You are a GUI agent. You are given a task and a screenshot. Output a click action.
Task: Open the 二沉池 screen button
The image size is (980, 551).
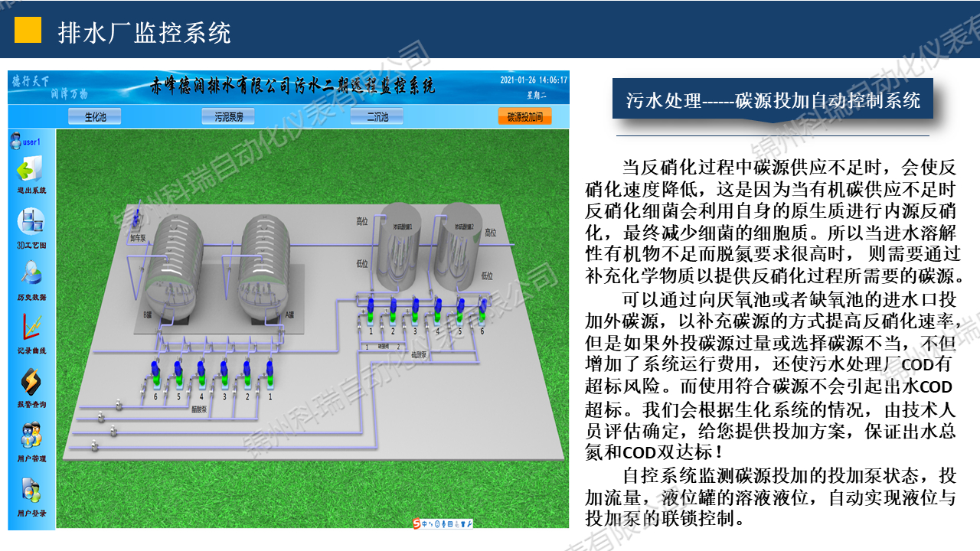coord(379,116)
